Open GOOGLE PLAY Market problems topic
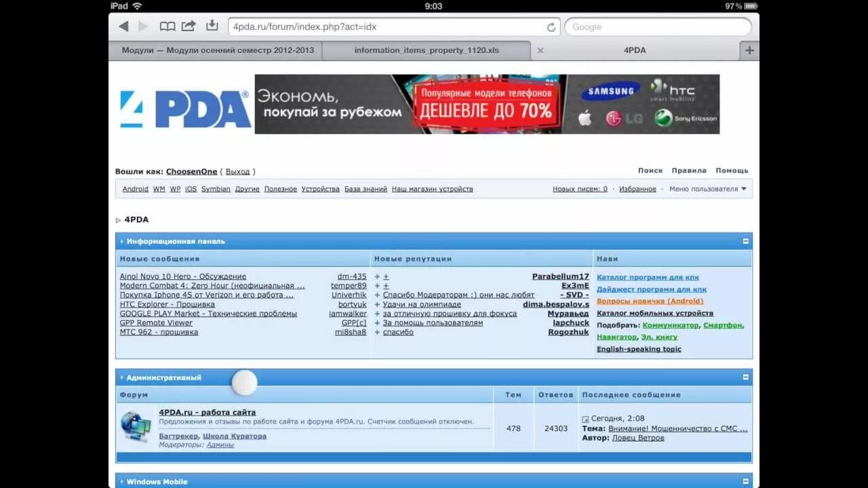Viewport: 868px width, 488px height. [x=208, y=314]
